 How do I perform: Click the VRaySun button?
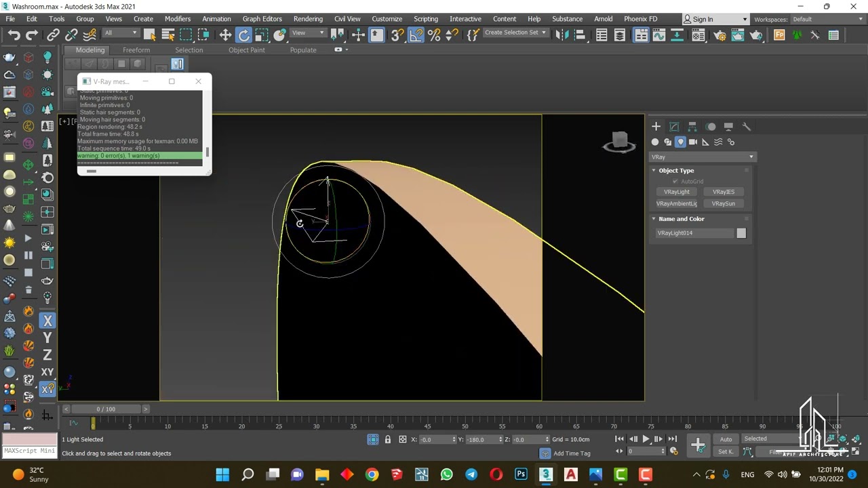pos(724,203)
